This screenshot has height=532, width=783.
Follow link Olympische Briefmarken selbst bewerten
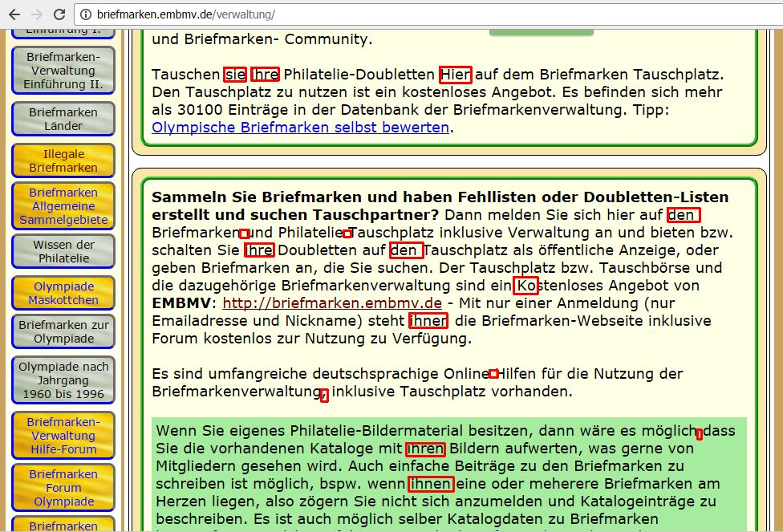301,127
